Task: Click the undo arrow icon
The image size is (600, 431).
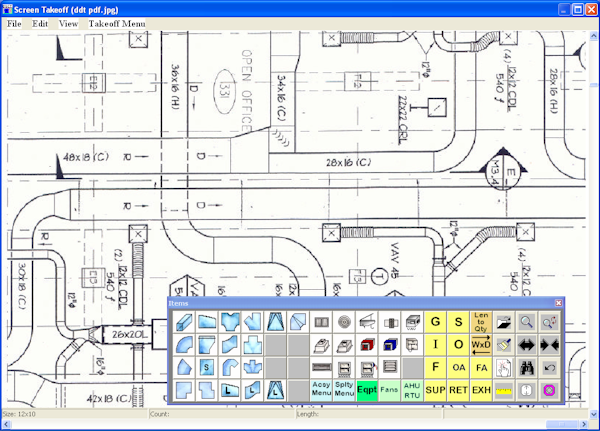Action: coord(549,367)
